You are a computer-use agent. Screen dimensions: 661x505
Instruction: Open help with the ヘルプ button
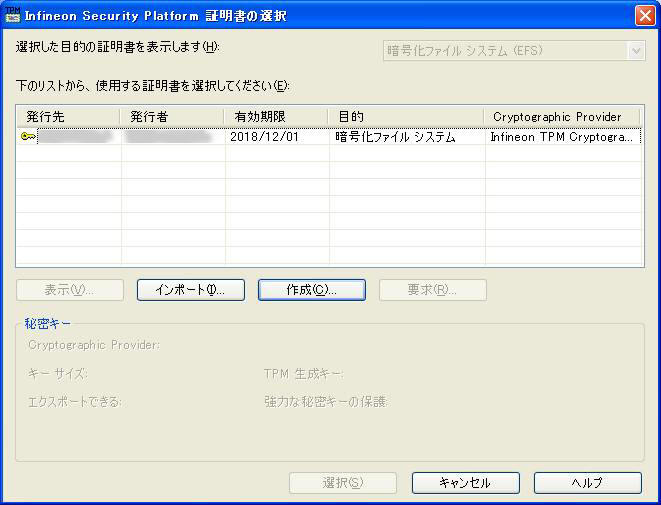[588, 483]
